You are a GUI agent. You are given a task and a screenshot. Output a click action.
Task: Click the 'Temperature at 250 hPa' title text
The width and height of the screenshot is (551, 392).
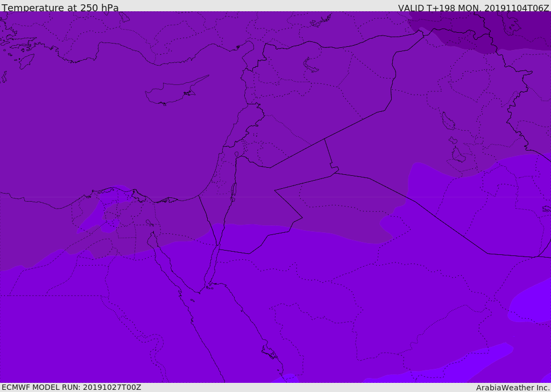[x=60, y=8]
